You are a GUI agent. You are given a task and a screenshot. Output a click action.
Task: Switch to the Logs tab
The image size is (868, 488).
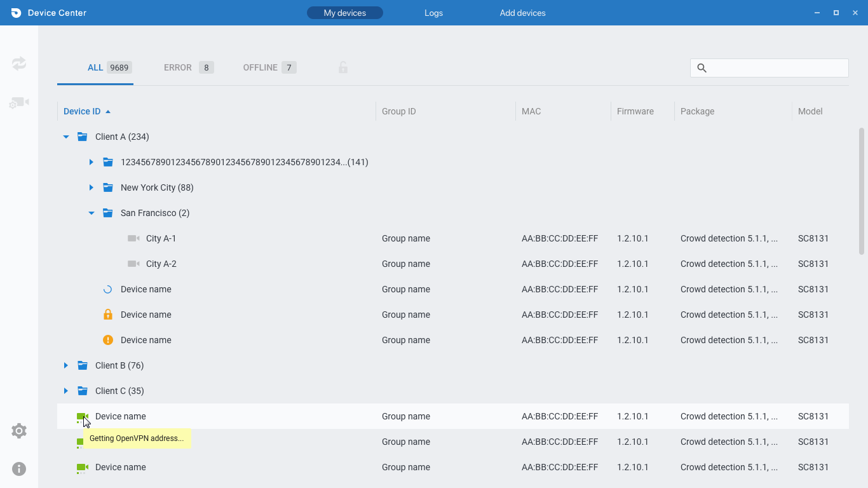click(433, 13)
